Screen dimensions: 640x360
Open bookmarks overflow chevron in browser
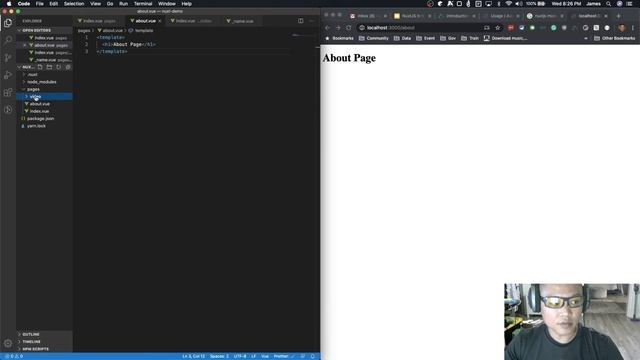tap(586, 38)
